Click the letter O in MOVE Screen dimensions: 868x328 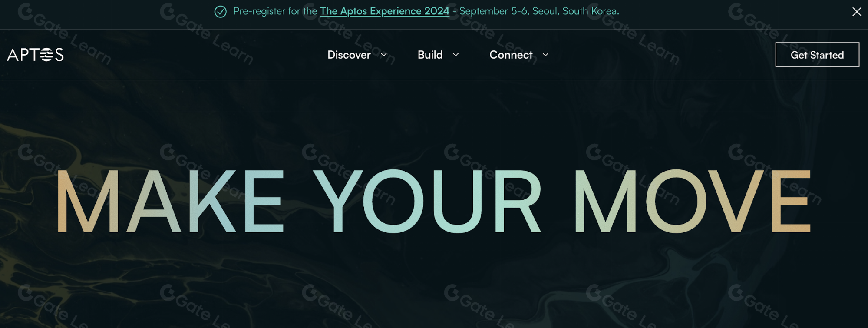(x=676, y=201)
